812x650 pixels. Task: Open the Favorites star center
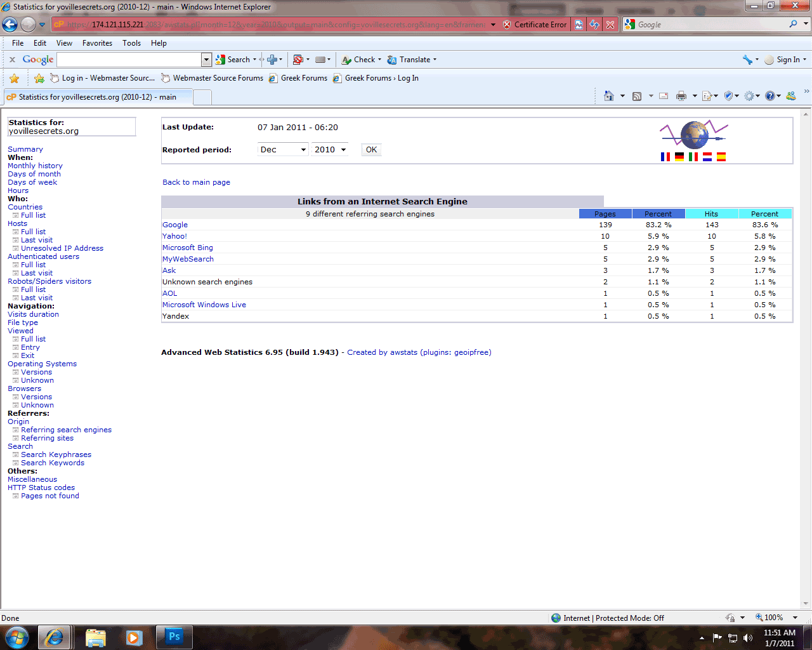[x=15, y=78]
